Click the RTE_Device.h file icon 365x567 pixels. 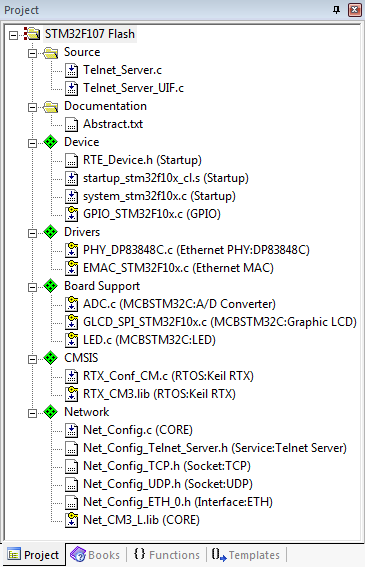[x=72, y=160]
